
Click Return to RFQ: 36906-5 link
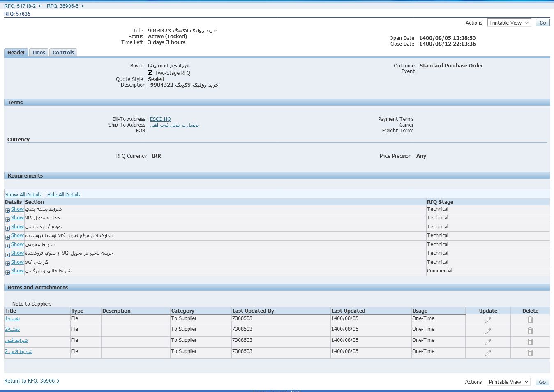click(x=32, y=381)
